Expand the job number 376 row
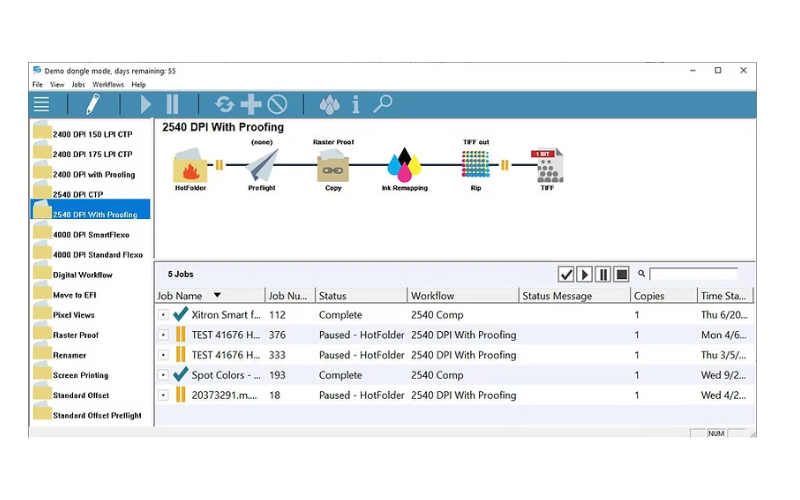This screenshot has width=800, height=500. coord(163,335)
